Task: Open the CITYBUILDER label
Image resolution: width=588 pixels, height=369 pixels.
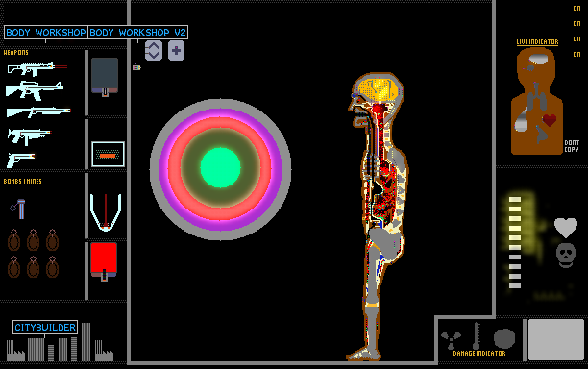Action: [x=45, y=328]
